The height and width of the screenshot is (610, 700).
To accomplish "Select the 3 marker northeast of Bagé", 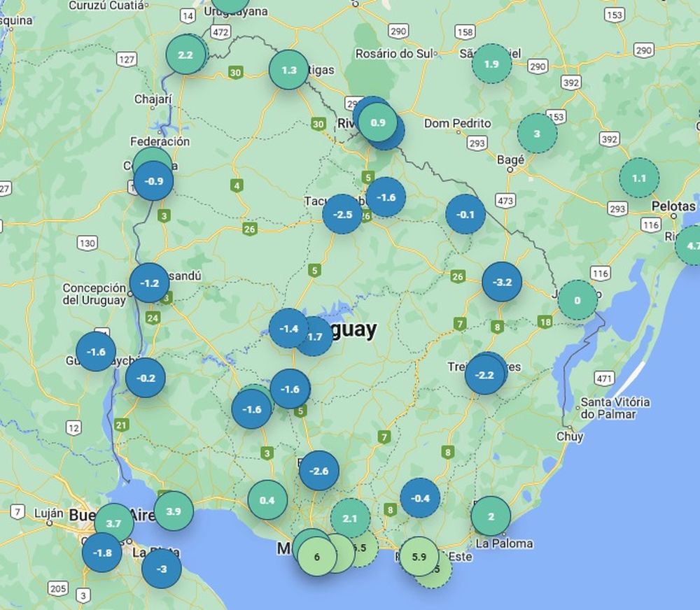I will (x=537, y=134).
